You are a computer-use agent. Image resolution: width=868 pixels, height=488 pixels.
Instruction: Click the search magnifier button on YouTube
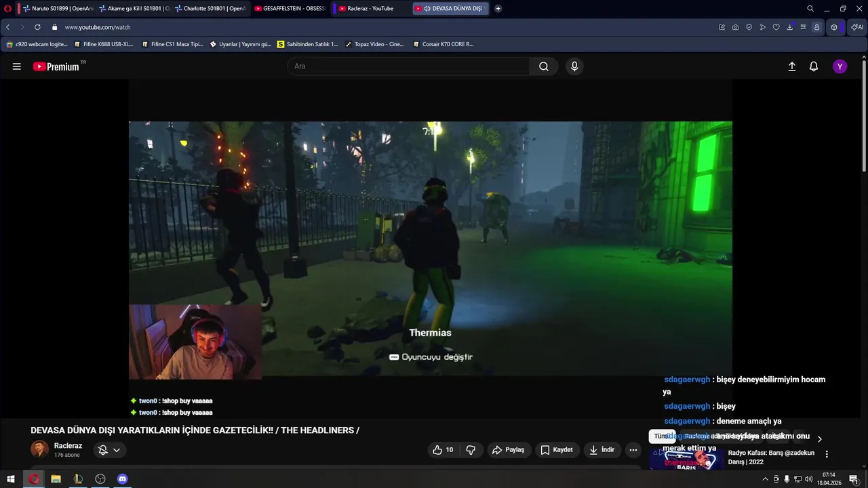click(x=544, y=66)
